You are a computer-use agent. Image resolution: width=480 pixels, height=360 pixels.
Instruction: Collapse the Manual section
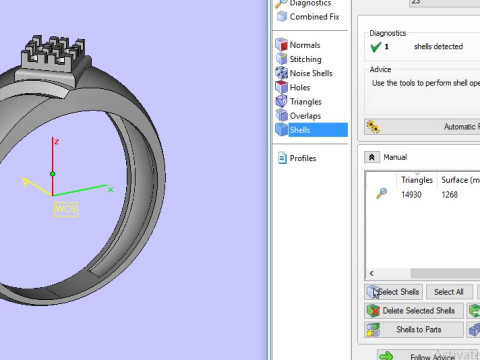[x=372, y=157]
